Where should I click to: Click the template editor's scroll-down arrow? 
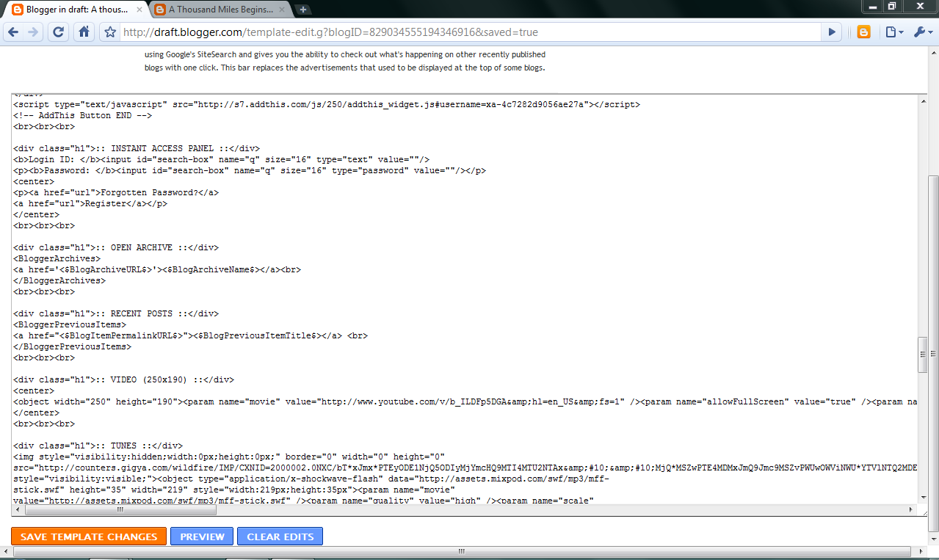tap(922, 499)
